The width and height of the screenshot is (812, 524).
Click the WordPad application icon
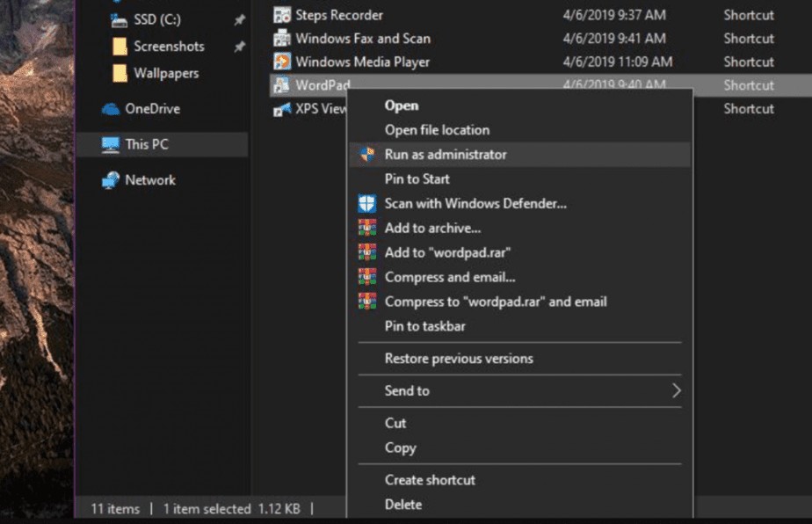click(284, 85)
